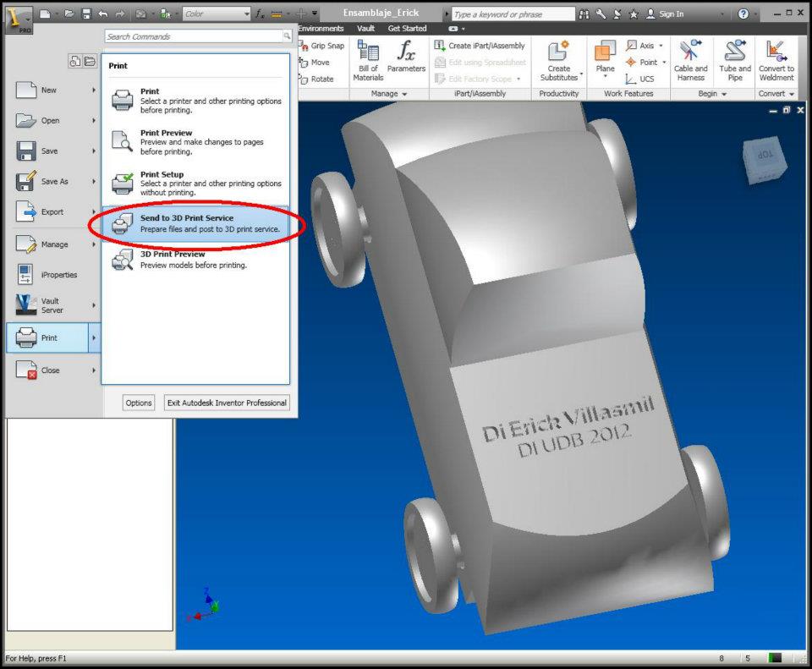Click the Rotate component tool
Viewport: 812px width, 669px height.
317,79
